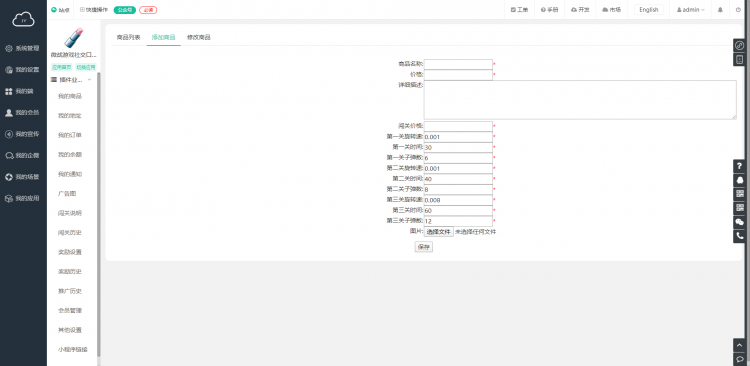Open 其他设置 in the plugin menu
Viewport: 750px width, 366px height.
(70, 330)
